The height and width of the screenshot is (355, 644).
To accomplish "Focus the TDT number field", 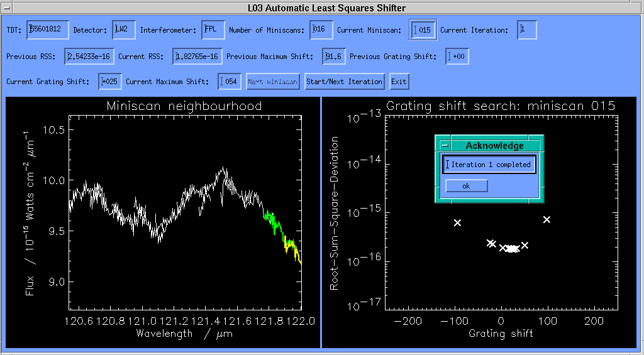I will coord(48,30).
